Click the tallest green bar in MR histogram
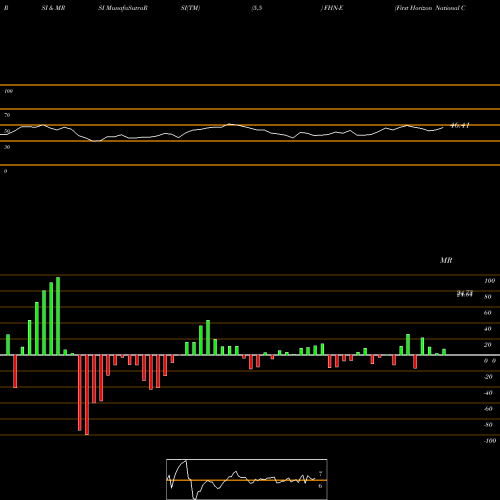Image resolution: width=500 pixels, height=500 pixels. tap(58, 316)
